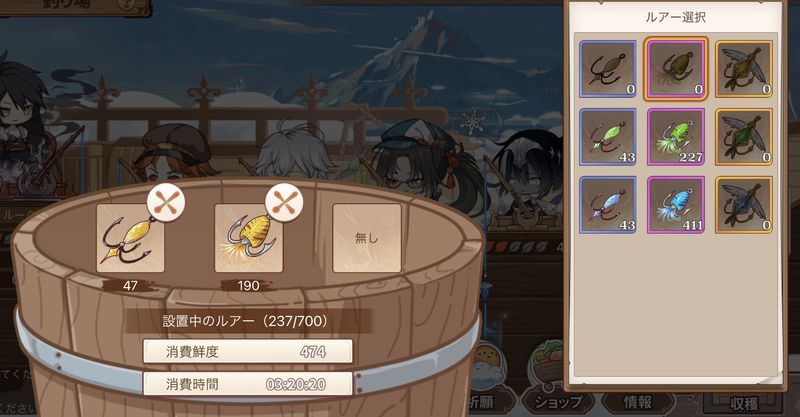Pick the green squid lure showing 227
Viewport: 800px width, 417px height.
(x=676, y=137)
